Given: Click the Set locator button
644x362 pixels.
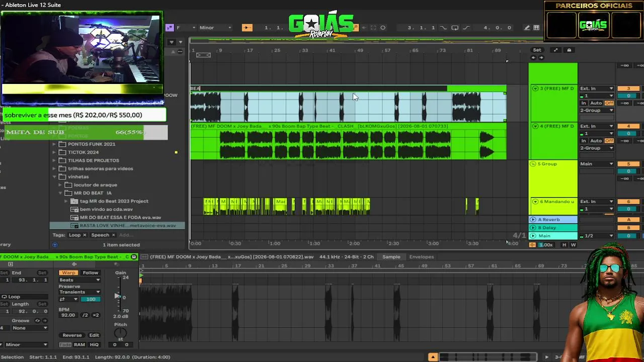Looking at the screenshot, I should pyautogui.click(x=537, y=50).
